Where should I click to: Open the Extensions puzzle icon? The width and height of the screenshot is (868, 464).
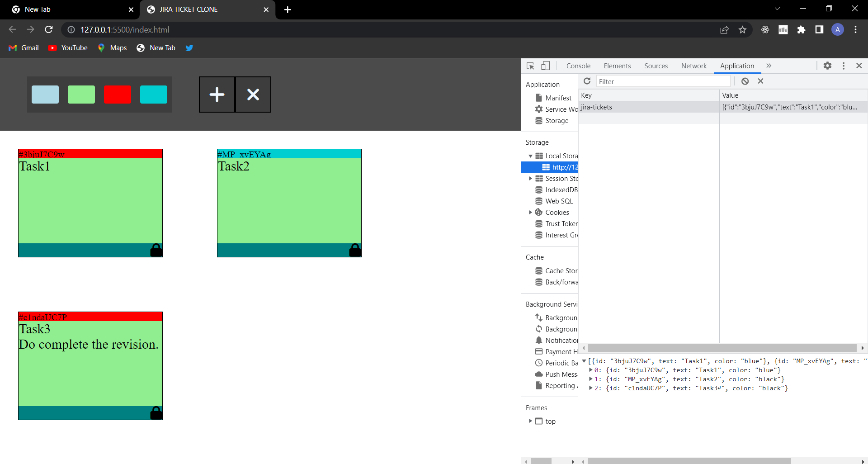[x=801, y=29]
